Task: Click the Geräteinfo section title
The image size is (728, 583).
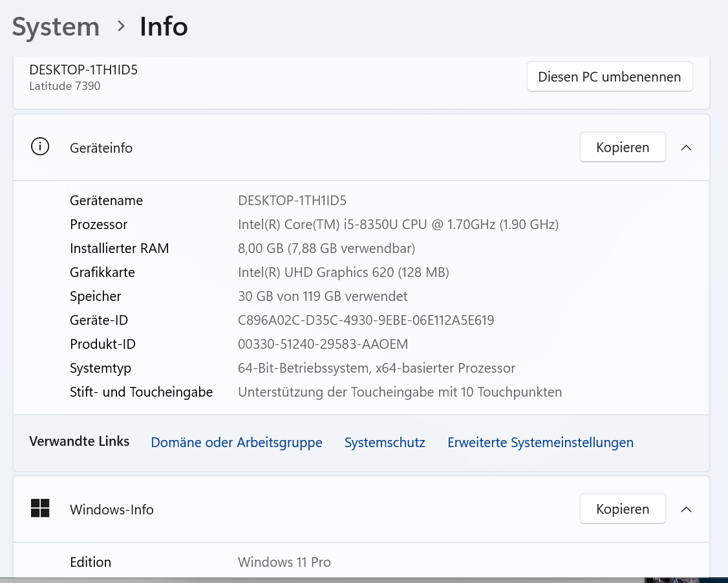Action: pyautogui.click(x=102, y=148)
